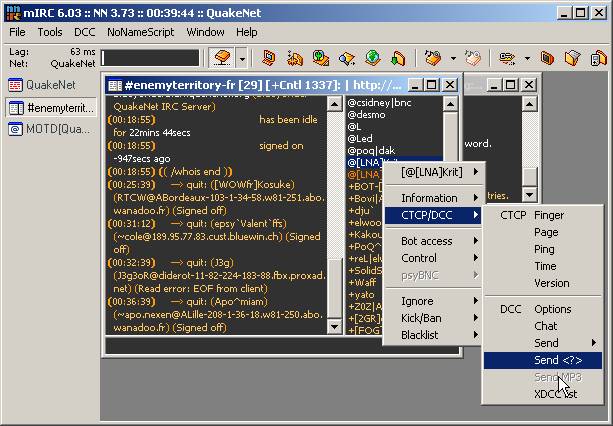Click the faded music disc toolbar icon
The width and height of the screenshot is (613, 426).
473,58
